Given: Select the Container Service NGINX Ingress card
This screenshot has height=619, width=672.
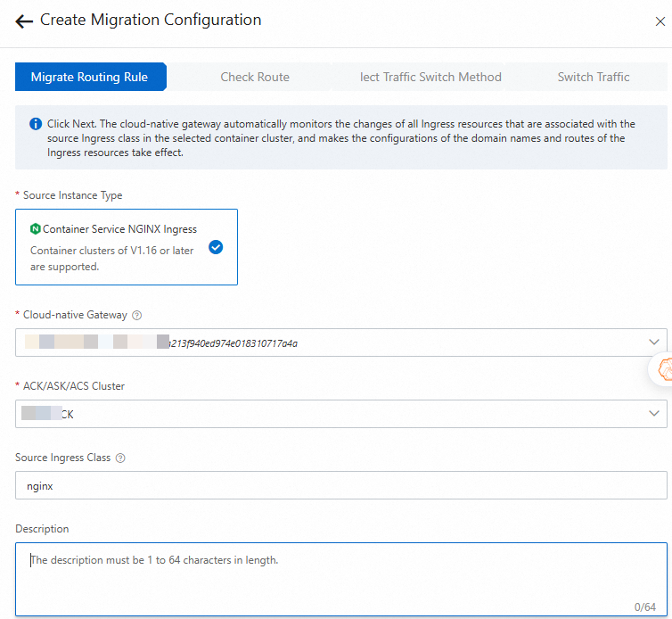Looking at the screenshot, I should tap(127, 247).
